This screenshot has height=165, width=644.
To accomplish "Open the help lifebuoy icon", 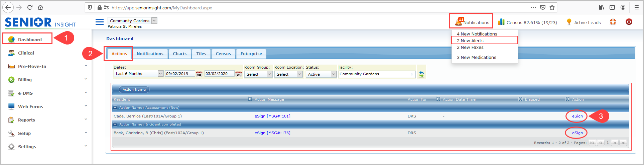I will point(613,22).
